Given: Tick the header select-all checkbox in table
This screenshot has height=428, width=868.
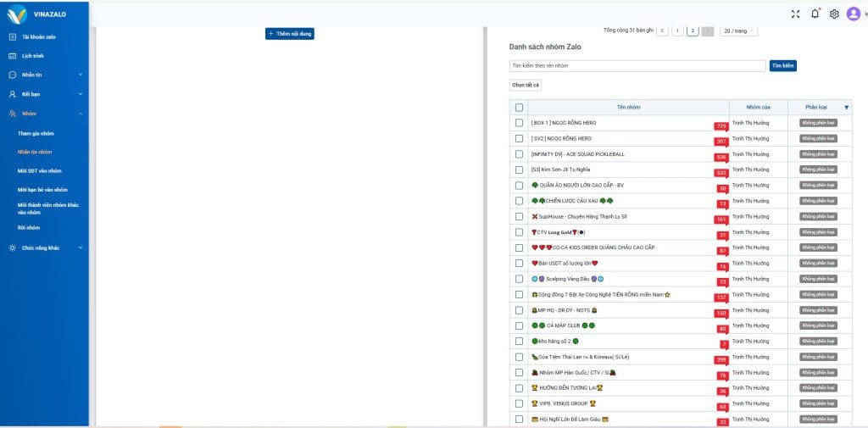Looking at the screenshot, I should (x=519, y=108).
